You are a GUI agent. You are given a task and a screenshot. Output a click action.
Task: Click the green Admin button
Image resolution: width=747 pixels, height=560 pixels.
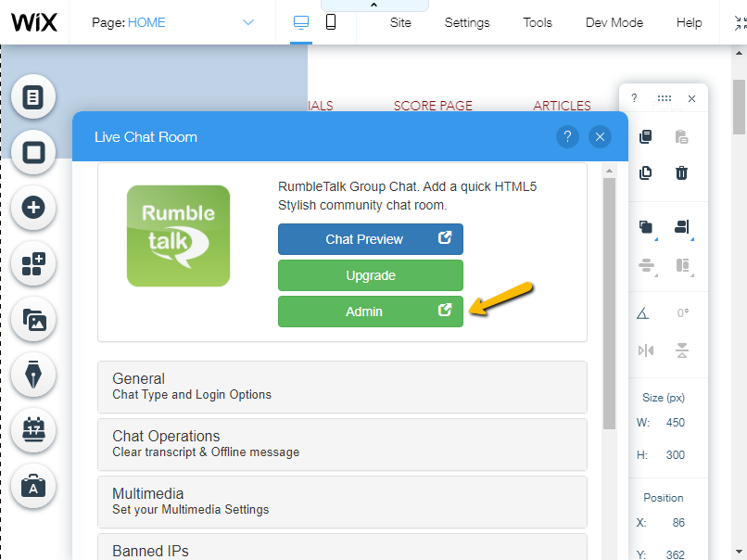pos(370,312)
